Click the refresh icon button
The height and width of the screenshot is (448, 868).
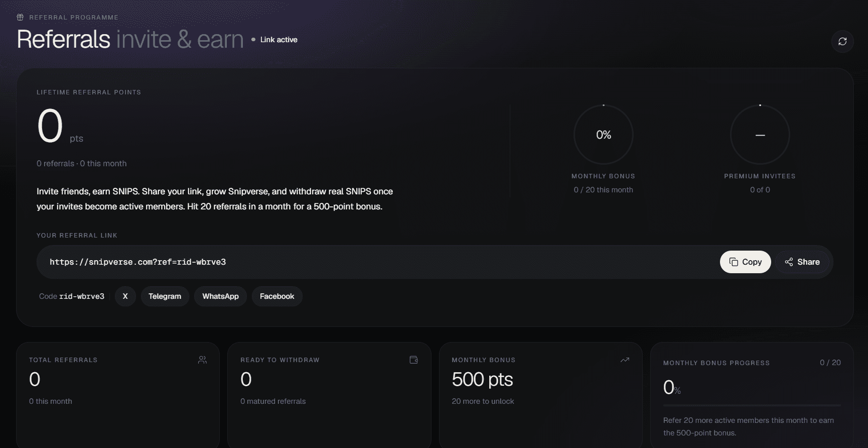coord(842,41)
